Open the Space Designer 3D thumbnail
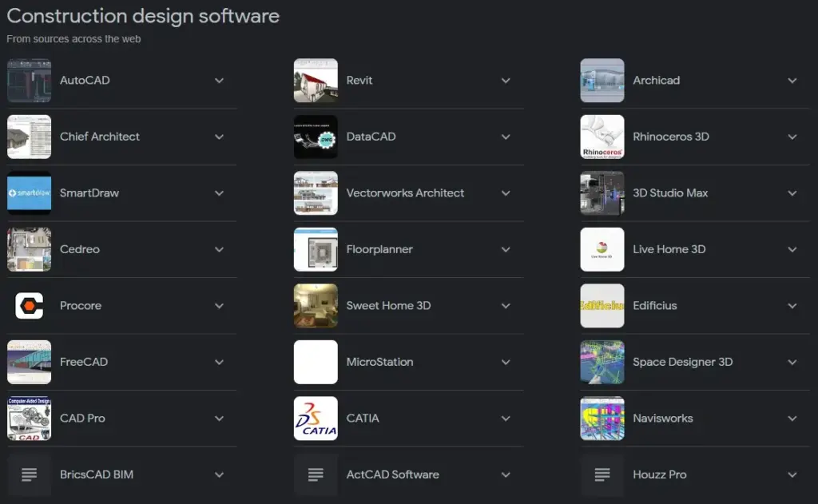 [x=602, y=362]
